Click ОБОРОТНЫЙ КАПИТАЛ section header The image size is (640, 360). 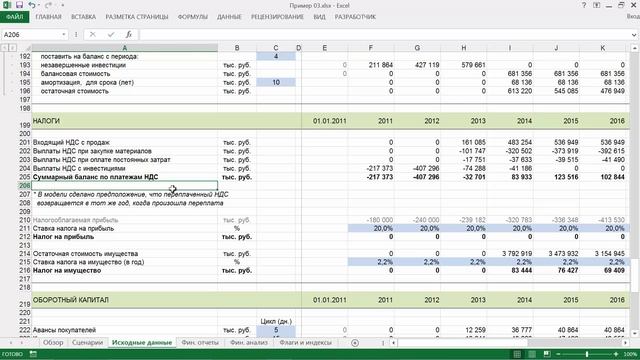(124, 300)
